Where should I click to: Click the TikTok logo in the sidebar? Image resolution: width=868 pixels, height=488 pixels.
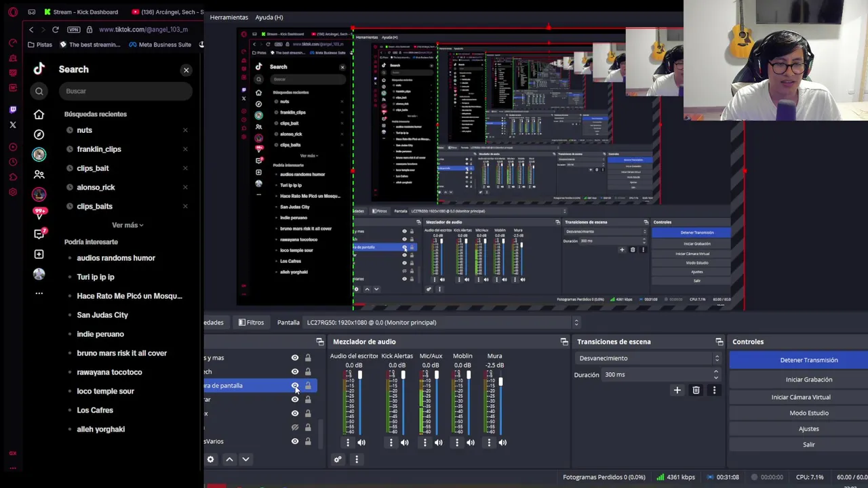pyautogui.click(x=39, y=68)
